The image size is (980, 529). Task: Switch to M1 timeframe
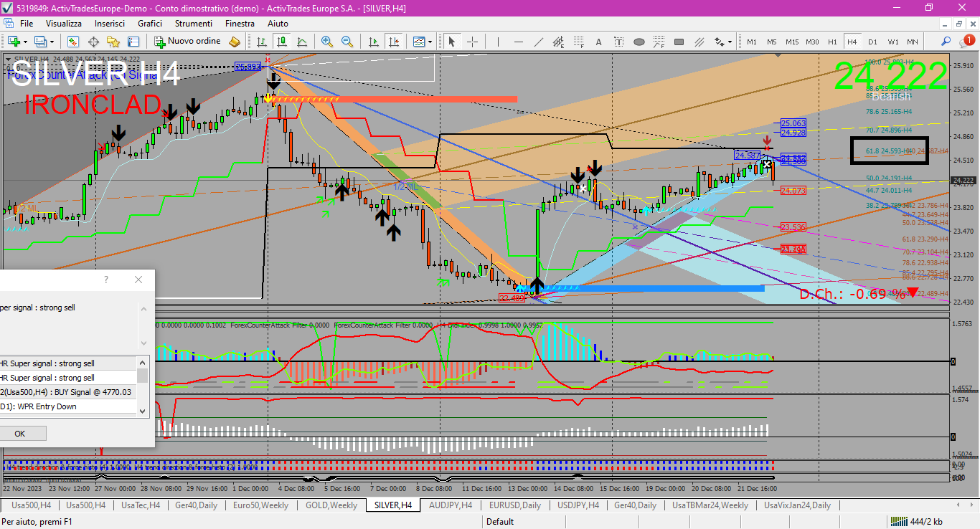pyautogui.click(x=752, y=42)
